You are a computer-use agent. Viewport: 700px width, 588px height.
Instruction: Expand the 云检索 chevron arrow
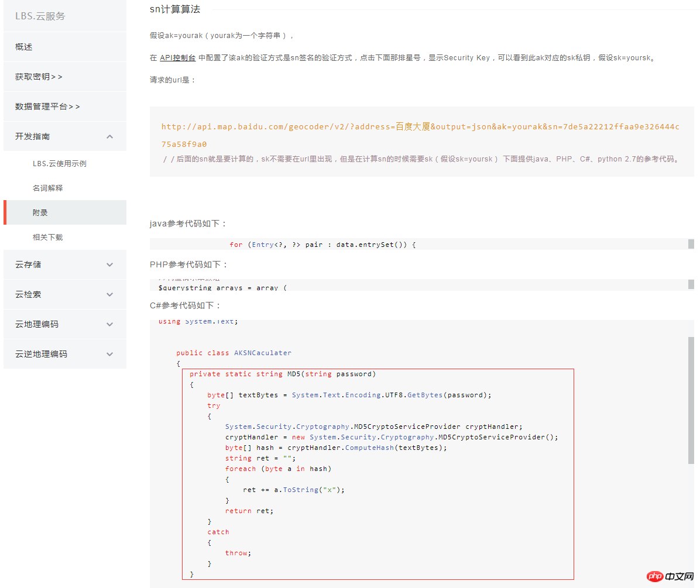[110, 294]
